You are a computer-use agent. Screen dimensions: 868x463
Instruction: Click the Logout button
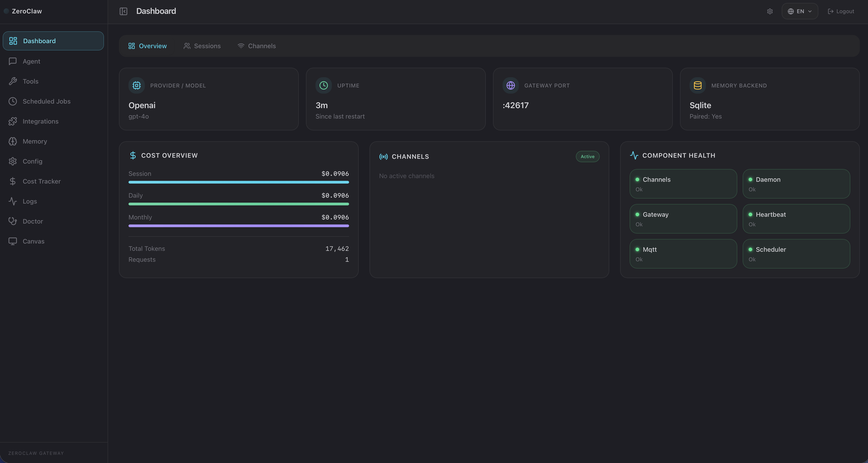coord(841,11)
